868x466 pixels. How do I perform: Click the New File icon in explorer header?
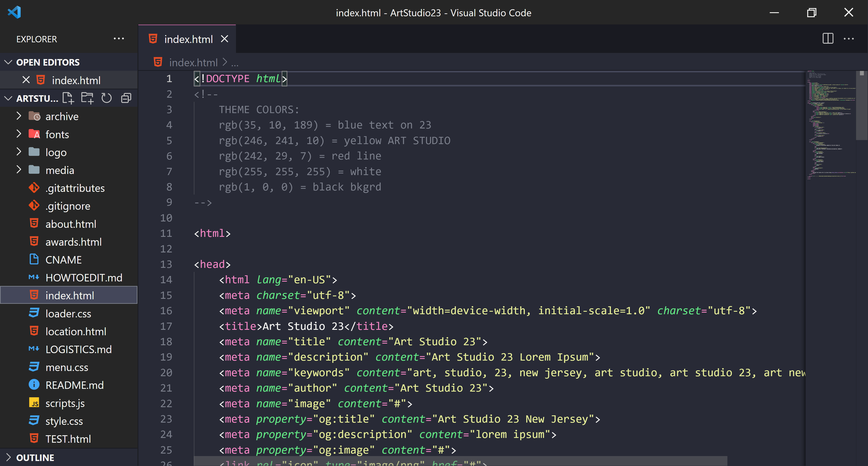tap(68, 98)
